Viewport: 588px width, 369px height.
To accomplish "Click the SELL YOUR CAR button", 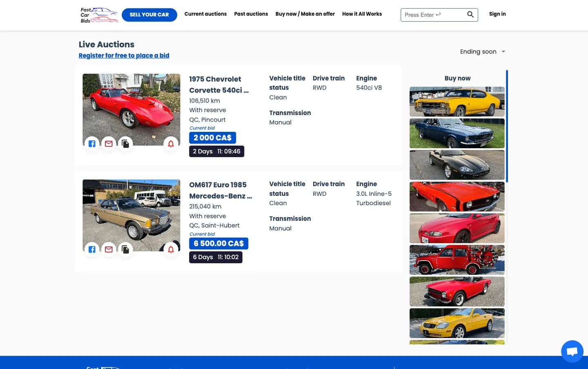I will pos(149,14).
